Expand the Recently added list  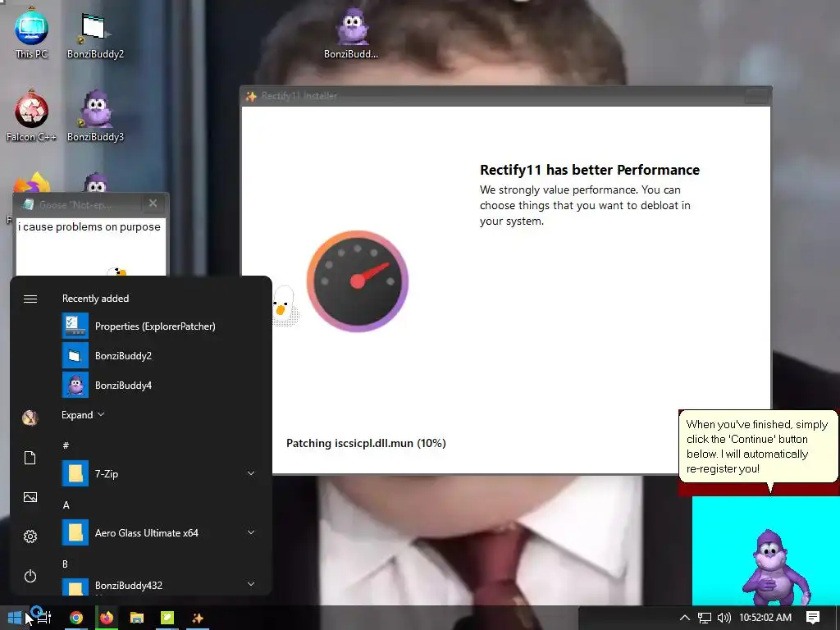click(83, 415)
